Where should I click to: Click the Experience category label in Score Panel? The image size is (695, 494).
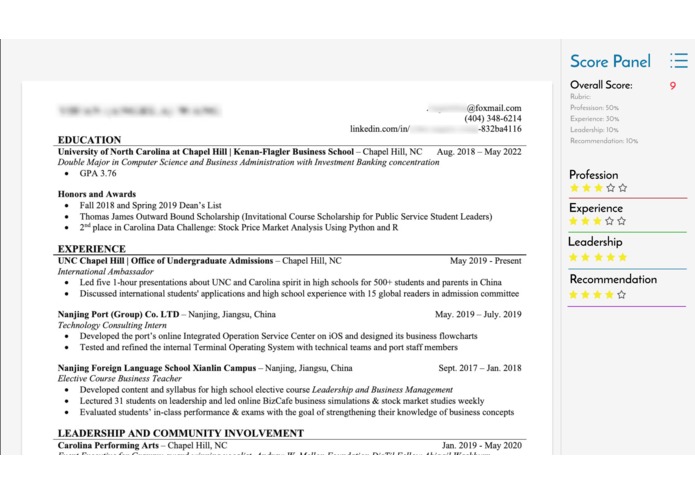tap(596, 208)
